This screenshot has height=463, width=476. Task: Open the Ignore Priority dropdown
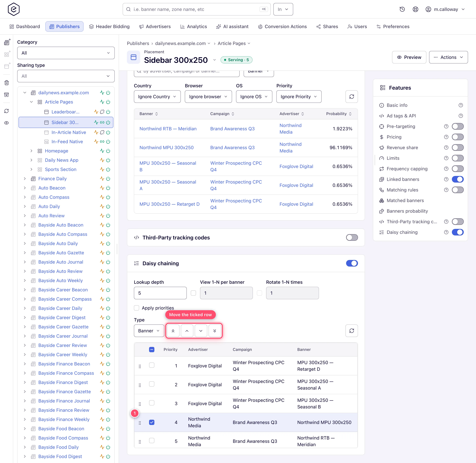(x=299, y=97)
